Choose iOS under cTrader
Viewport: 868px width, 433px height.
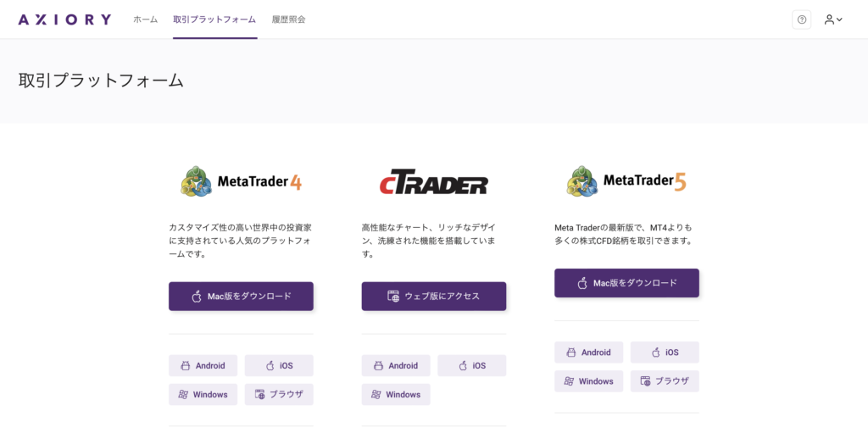click(x=471, y=365)
